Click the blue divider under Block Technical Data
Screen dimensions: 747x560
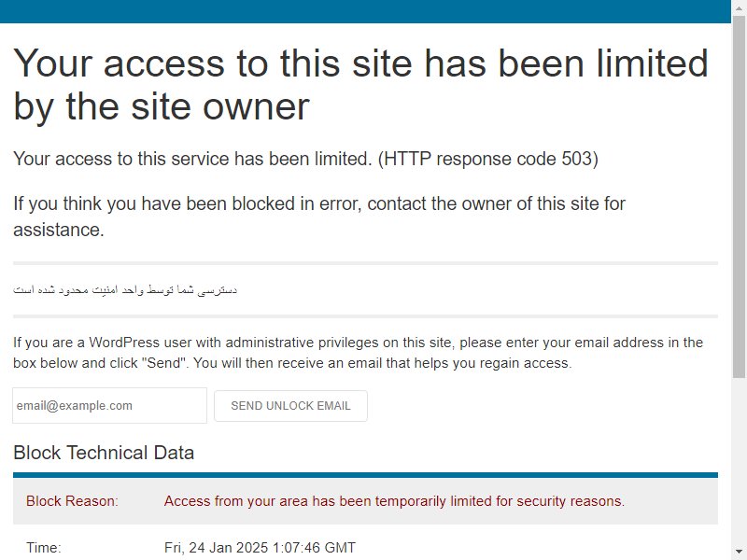tap(365, 475)
